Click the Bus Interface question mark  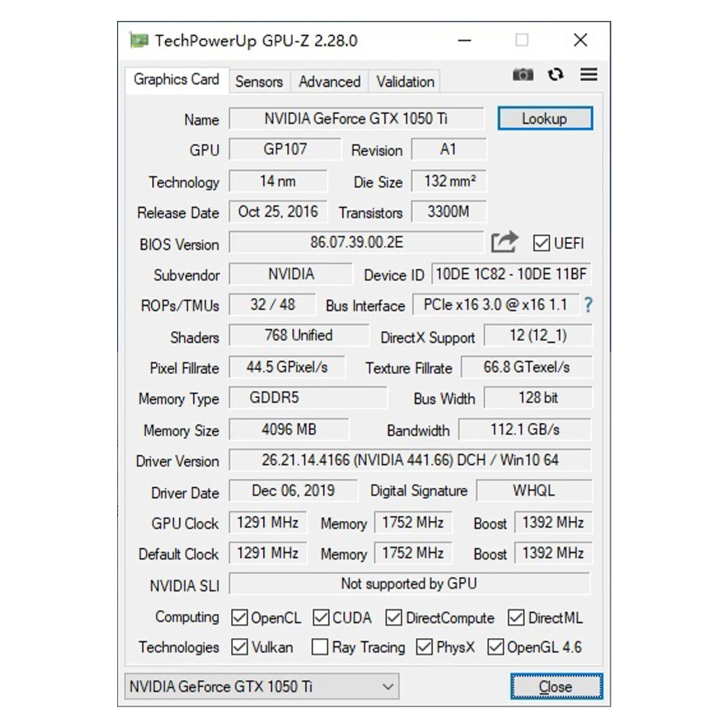(x=588, y=305)
